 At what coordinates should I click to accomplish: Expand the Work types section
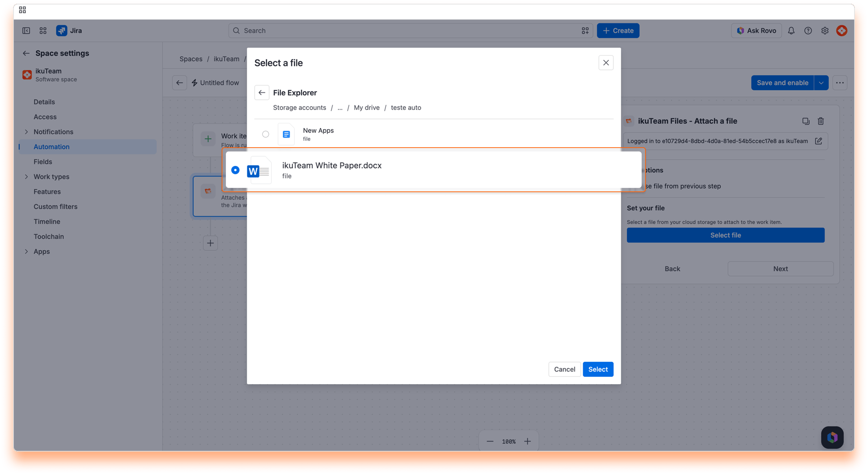click(x=26, y=177)
